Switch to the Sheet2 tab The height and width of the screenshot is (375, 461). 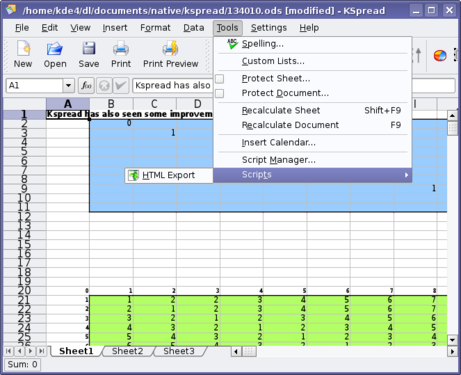[128, 351]
